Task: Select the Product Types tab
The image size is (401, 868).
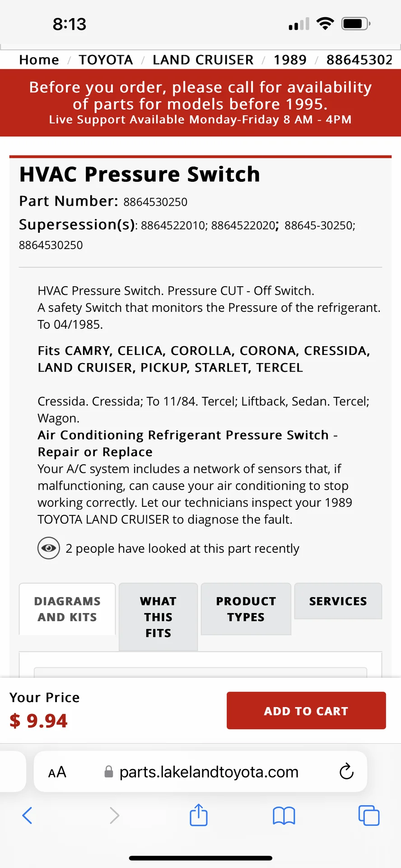Action: pyautogui.click(x=246, y=609)
